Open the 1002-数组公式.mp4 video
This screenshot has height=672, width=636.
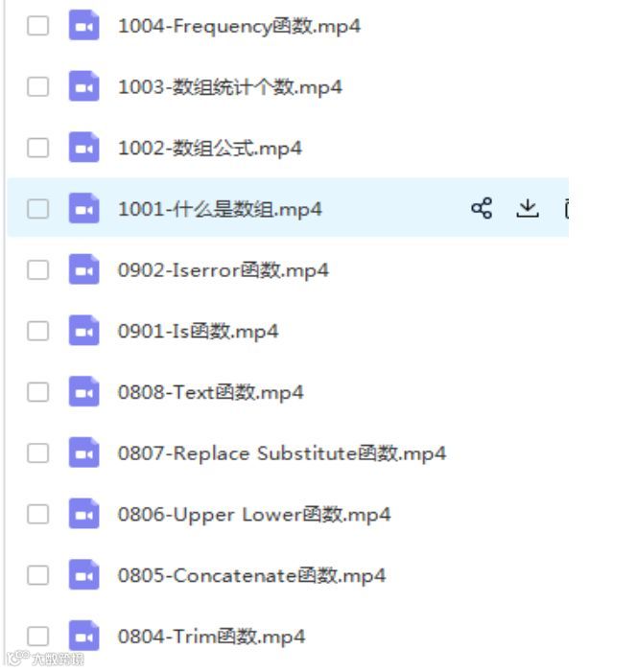tap(210, 149)
